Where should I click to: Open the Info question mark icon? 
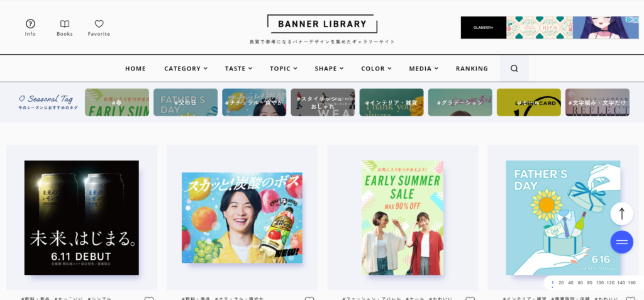[30, 24]
